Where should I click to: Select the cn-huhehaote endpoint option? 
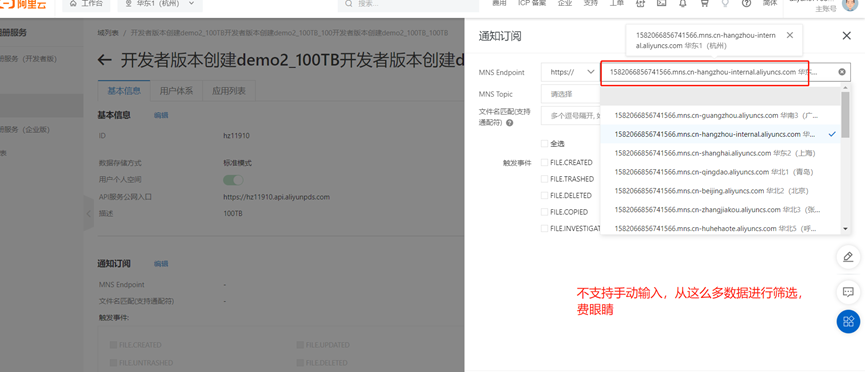pos(720,228)
